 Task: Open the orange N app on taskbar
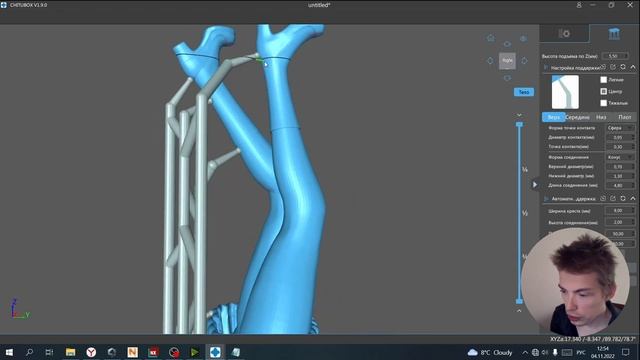click(x=133, y=352)
